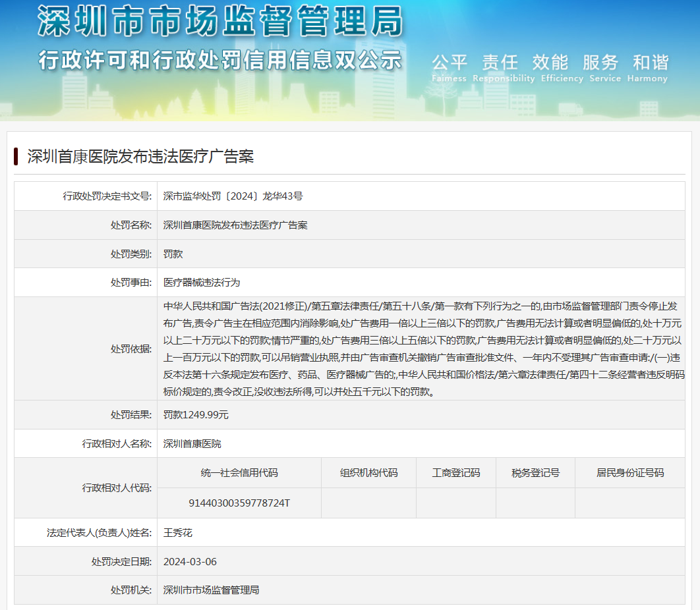Click the 工商登记码 column header
This screenshot has height=610, width=700.
click(456, 473)
